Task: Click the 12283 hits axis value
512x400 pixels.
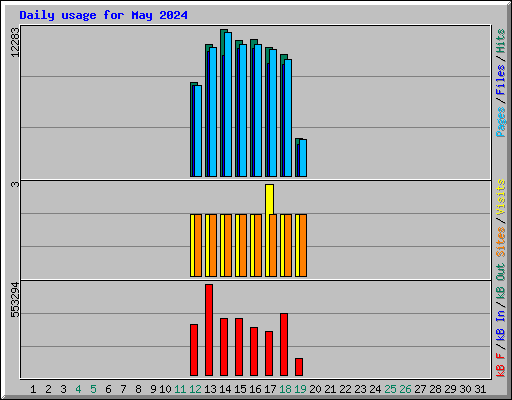Action: 15,42
